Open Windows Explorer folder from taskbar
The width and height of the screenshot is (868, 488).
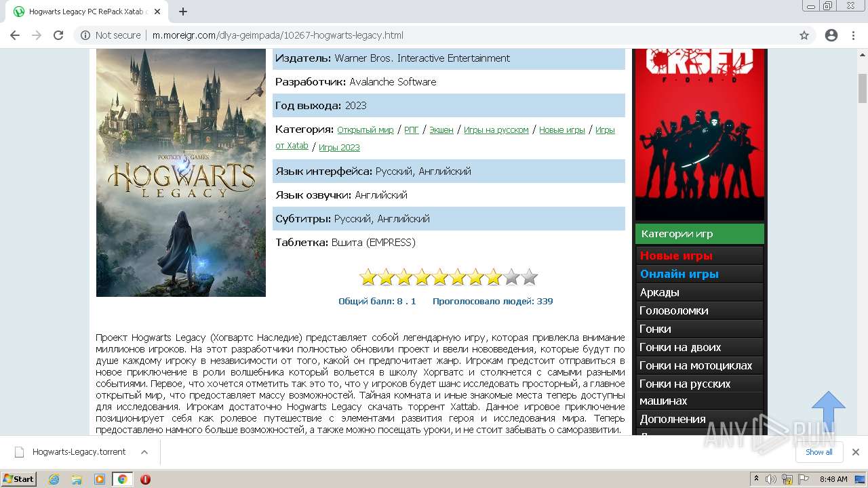(77, 479)
